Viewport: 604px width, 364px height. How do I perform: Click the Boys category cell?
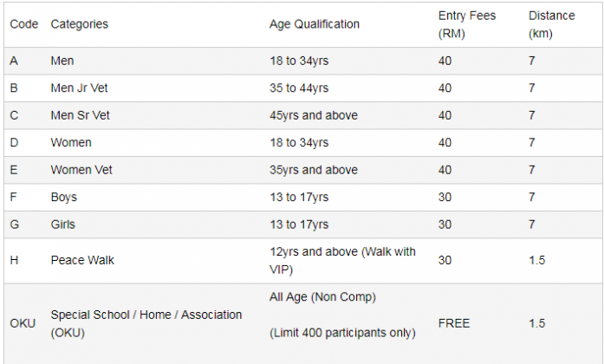click(64, 198)
